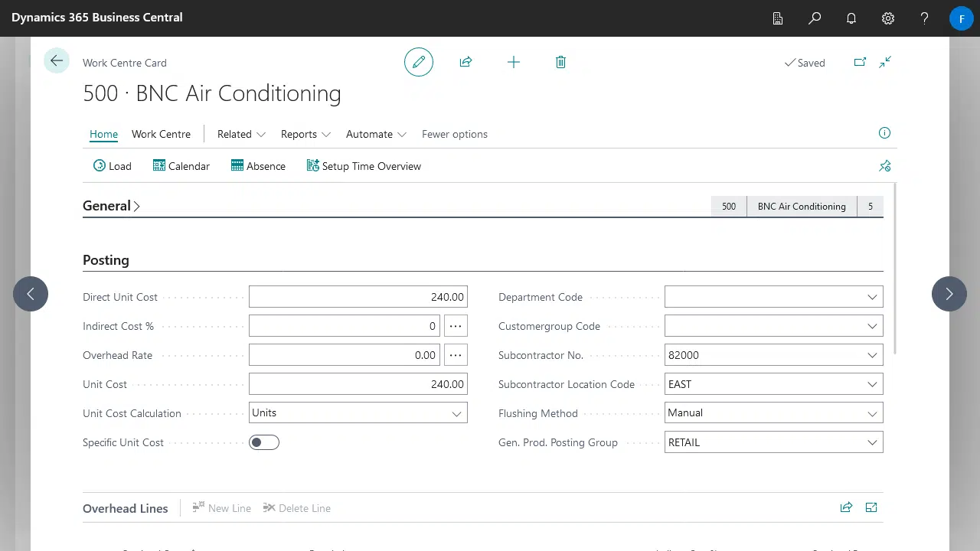The height and width of the screenshot is (551, 980).
Task: Click Setup Time Overview action
Action: tap(364, 166)
